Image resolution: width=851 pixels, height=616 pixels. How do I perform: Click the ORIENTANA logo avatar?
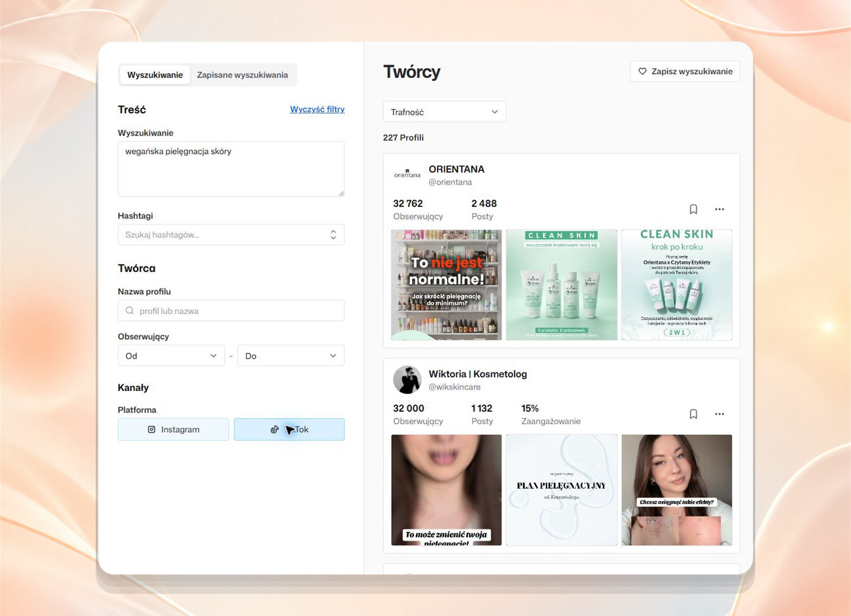coord(407,175)
